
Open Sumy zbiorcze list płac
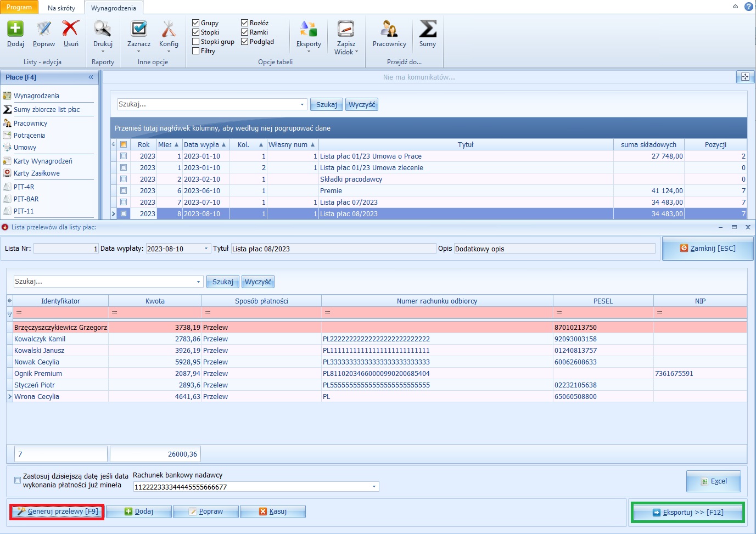tap(47, 109)
